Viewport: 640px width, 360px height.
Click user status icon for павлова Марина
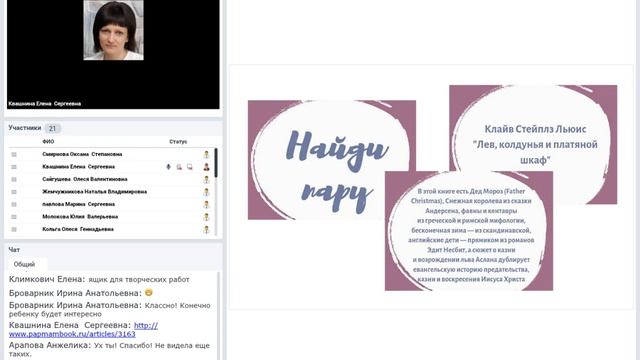(207, 204)
